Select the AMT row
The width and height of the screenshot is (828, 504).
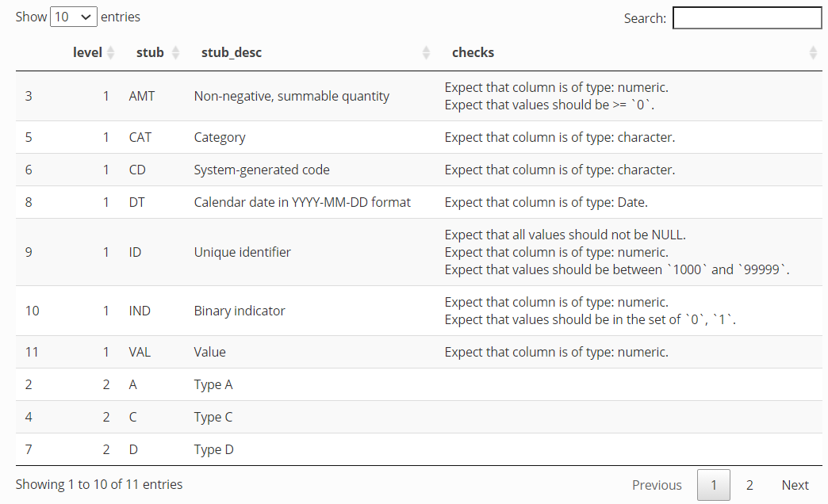tap(419, 96)
